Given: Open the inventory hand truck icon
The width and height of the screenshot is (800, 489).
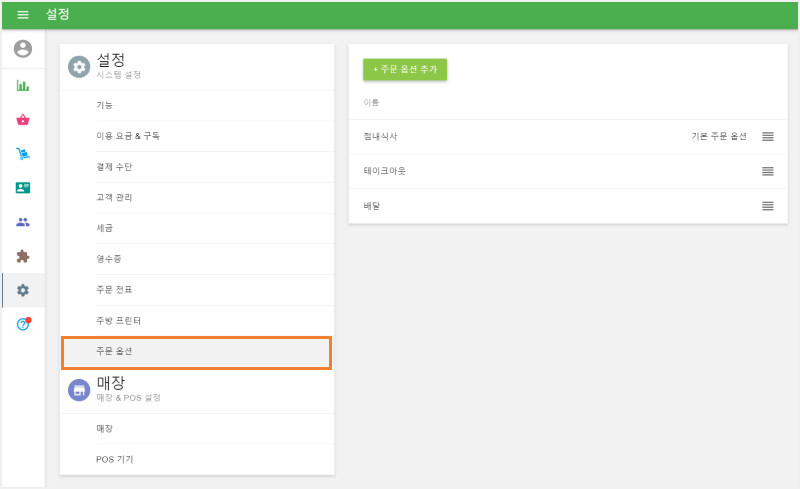Looking at the screenshot, I should click(23, 154).
